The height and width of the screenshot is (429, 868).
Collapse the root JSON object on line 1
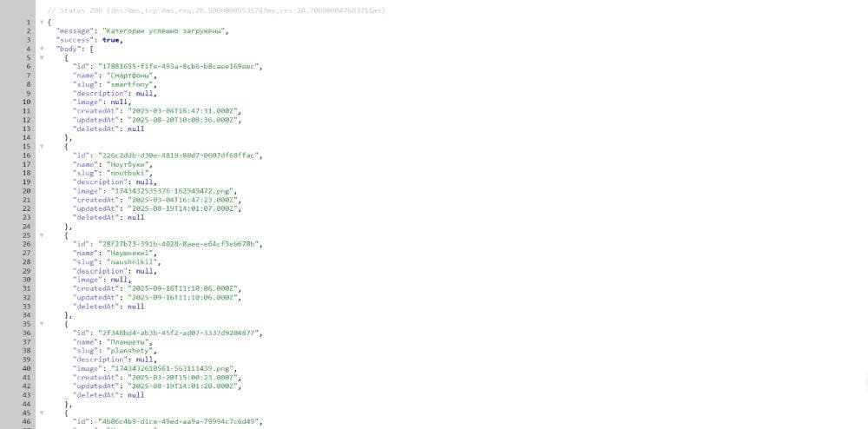point(41,22)
